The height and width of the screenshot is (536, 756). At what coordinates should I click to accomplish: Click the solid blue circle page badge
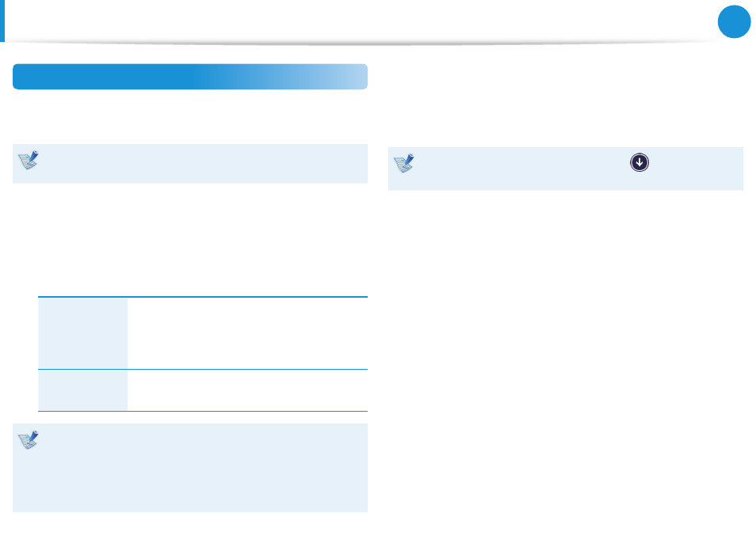pyautogui.click(x=734, y=21)
